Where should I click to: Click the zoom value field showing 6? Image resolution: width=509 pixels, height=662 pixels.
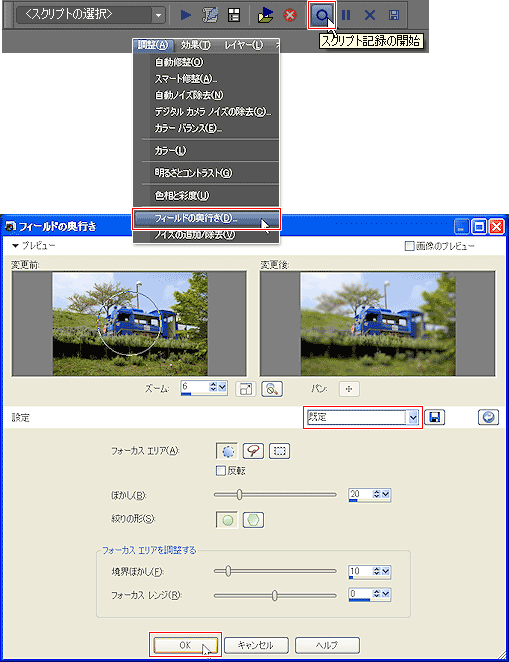tap(195, 388)
